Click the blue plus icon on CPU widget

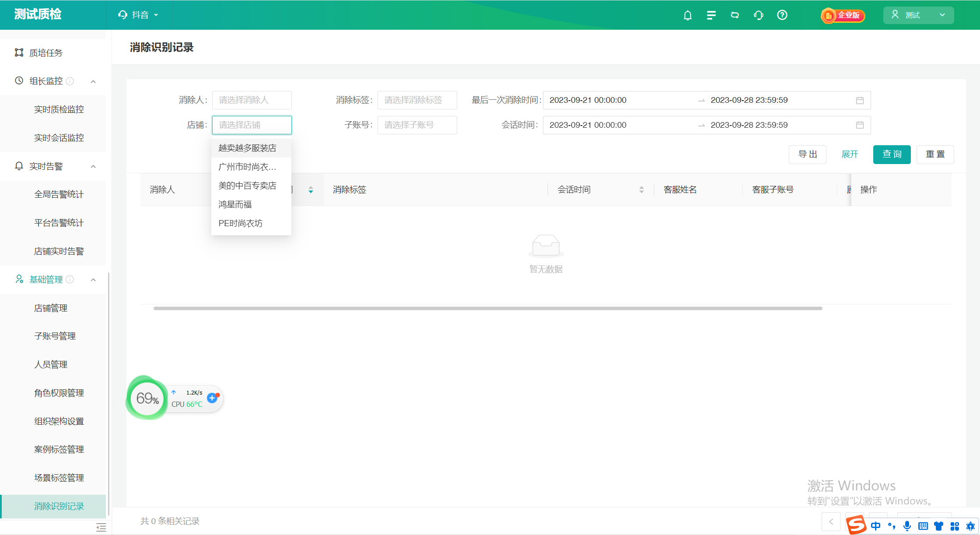(x=212, y=398)
